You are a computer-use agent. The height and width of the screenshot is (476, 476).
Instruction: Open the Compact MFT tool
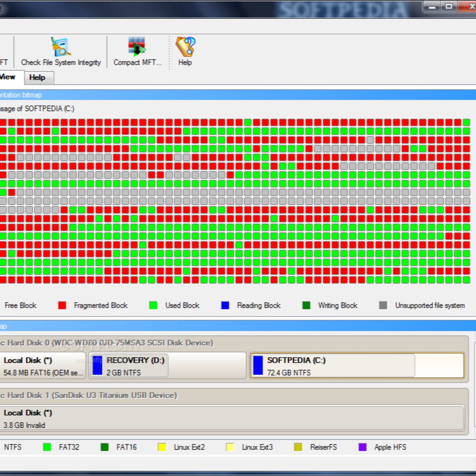pos(137,47)
